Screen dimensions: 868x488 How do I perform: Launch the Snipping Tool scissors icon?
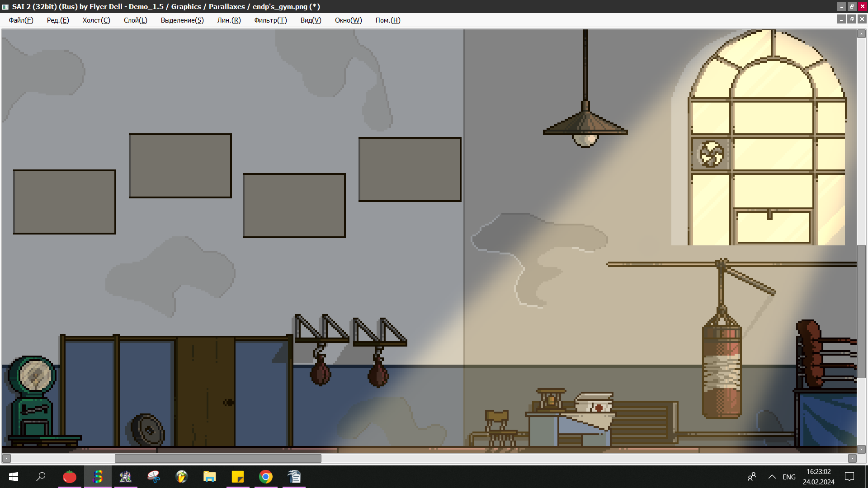point(154,477)
